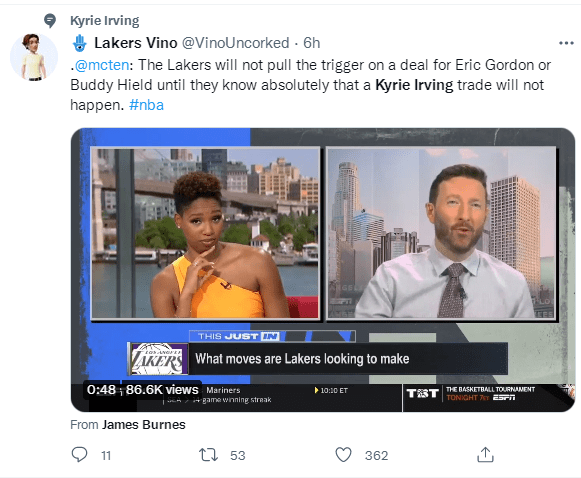Click the reply speech bubble icon
Image resolution: width=581 pixels, height=478 pixels.
click(x=79, y=455)
